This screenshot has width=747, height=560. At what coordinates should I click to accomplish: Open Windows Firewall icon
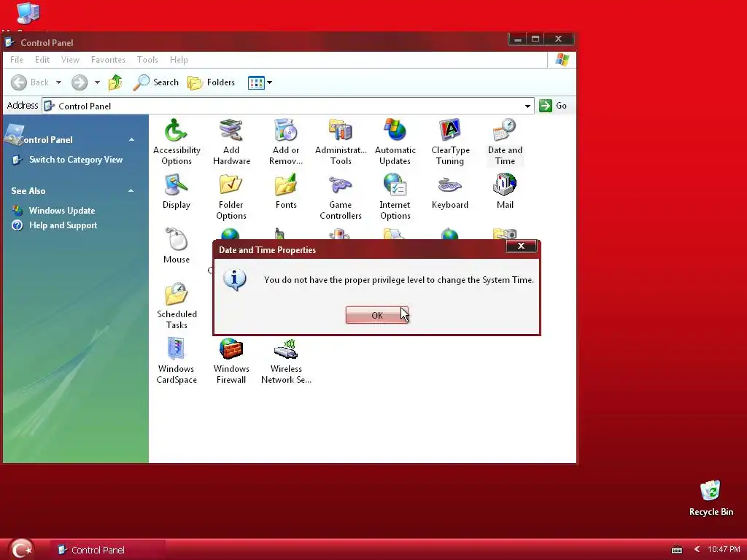click(231, 360)
